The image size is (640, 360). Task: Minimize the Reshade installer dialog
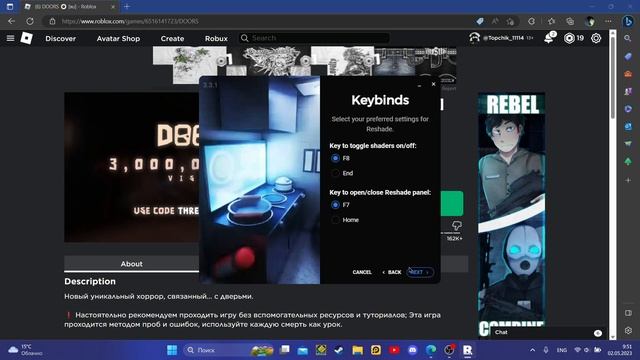419,85
